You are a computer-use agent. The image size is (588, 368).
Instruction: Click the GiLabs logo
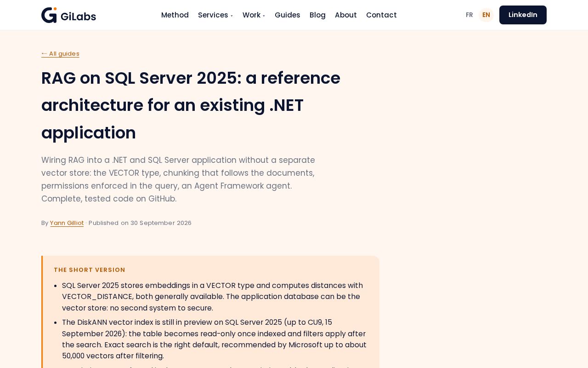68,15
